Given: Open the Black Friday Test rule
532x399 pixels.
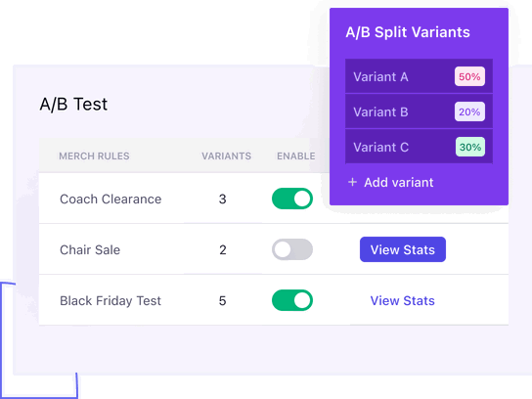Looking at the screenshot, I should pyautogui.click(x=111, y=301).
